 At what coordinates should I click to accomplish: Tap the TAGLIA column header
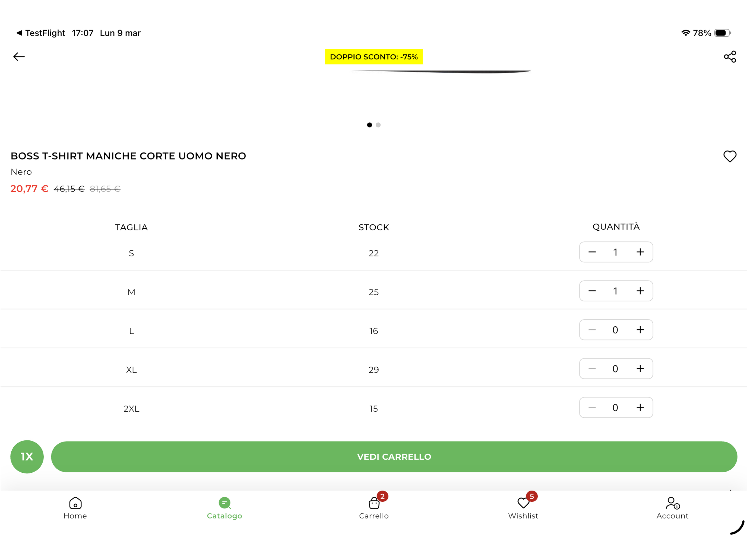click(131, 227)
